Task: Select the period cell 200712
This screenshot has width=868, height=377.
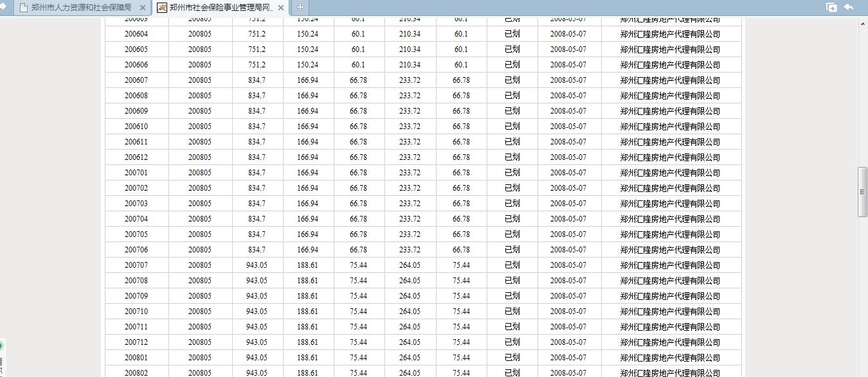Action: [x=136, y=342]
